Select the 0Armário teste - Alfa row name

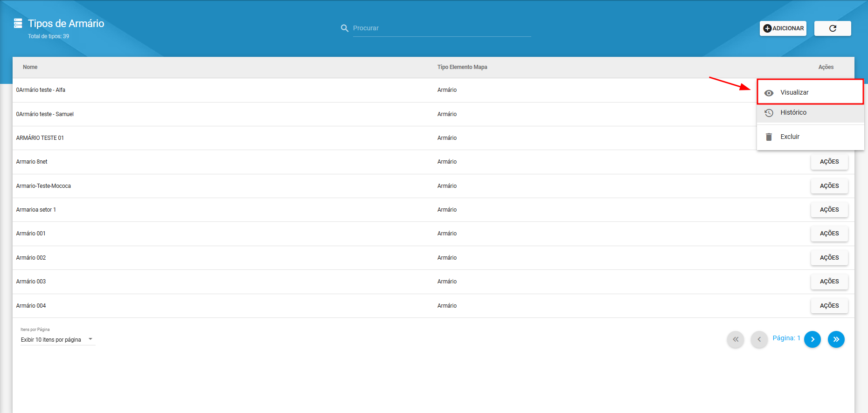pyautogui.click(x=41, y=90)
